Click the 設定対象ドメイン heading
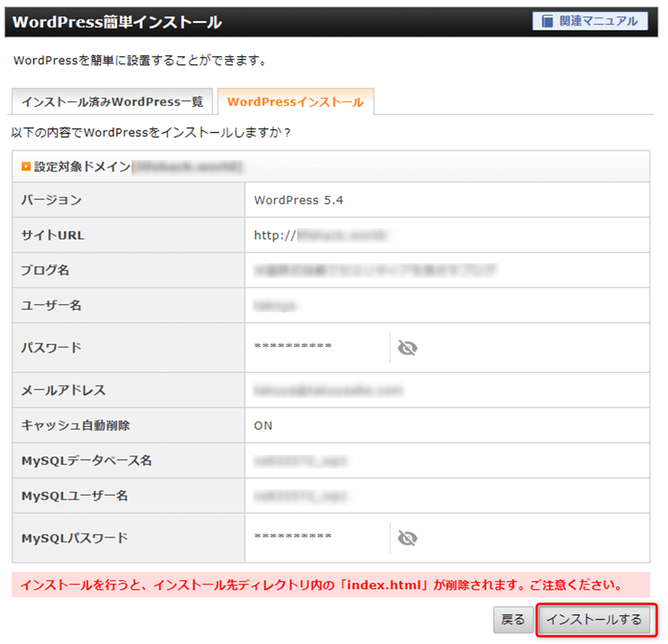668x644 pixels. tap(82, 167)
